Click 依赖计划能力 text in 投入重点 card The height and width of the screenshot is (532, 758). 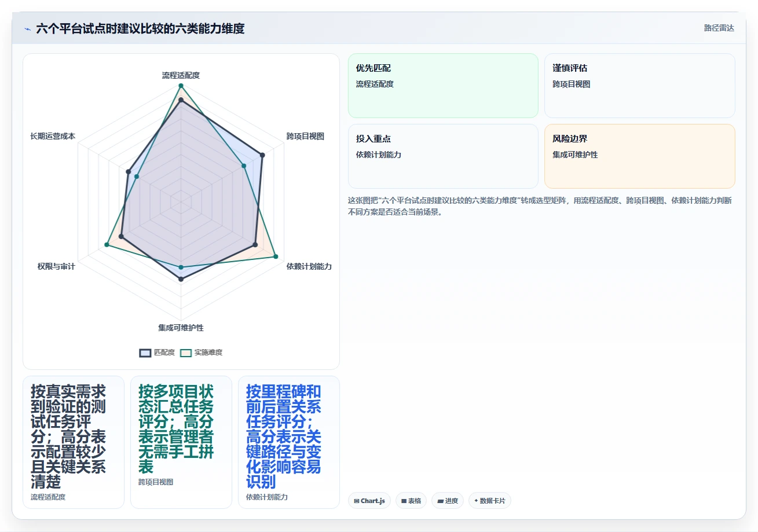(x=379, y=155)
